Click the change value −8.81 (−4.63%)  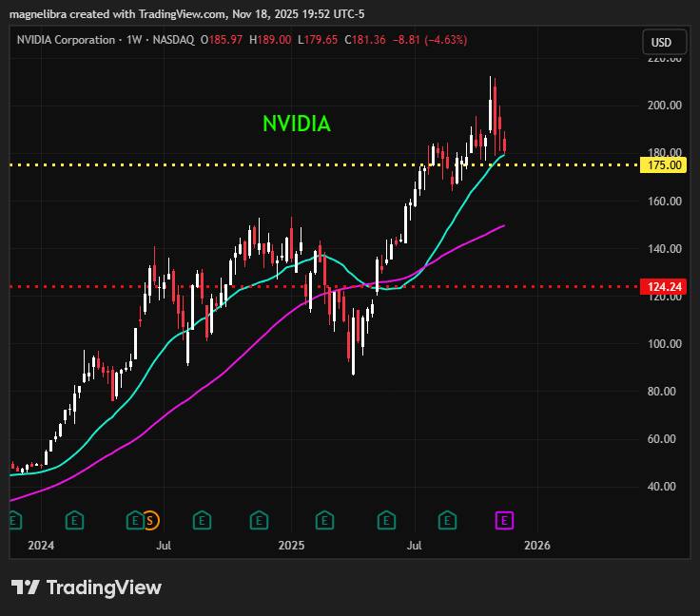430,40
